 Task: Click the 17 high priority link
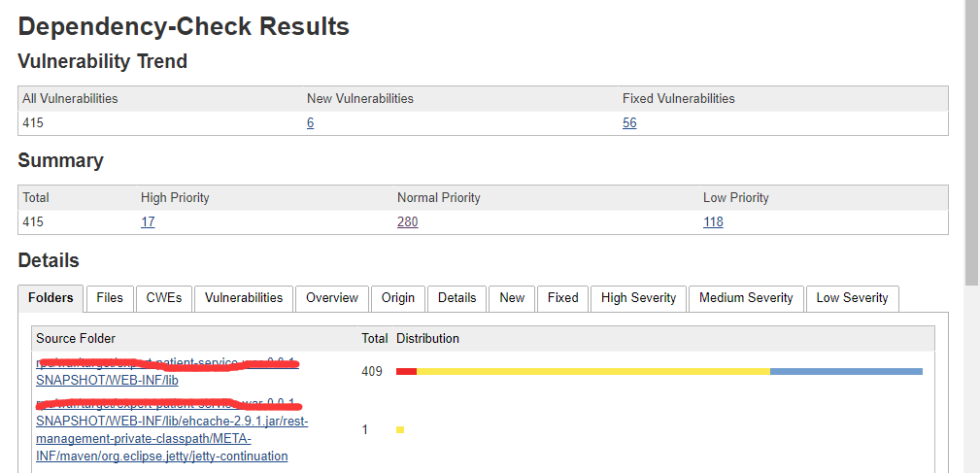tap(148, 221)
